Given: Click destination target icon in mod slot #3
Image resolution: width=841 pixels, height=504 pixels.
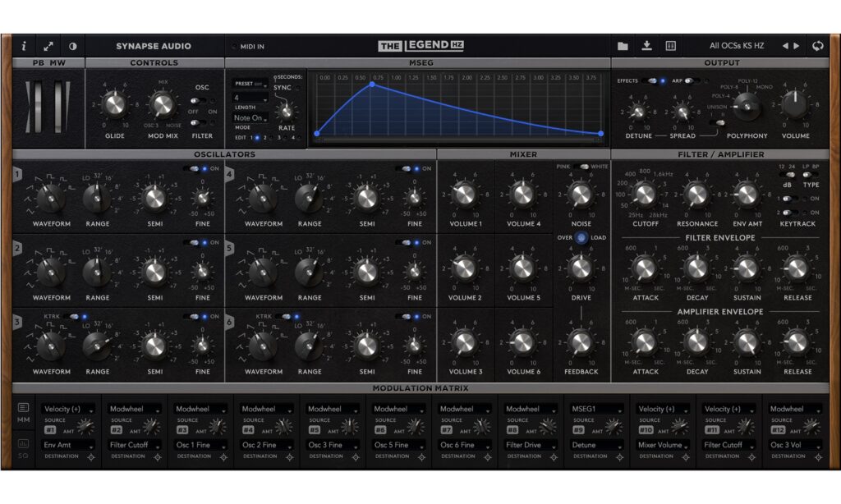Looking at the screenshot, I should click(223, 457).
